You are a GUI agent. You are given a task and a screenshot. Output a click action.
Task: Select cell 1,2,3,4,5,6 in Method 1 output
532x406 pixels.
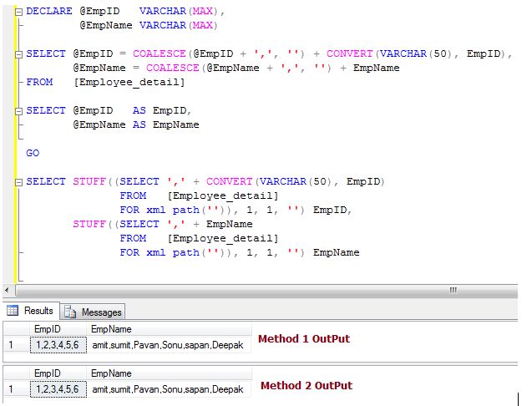click(58, 345)
